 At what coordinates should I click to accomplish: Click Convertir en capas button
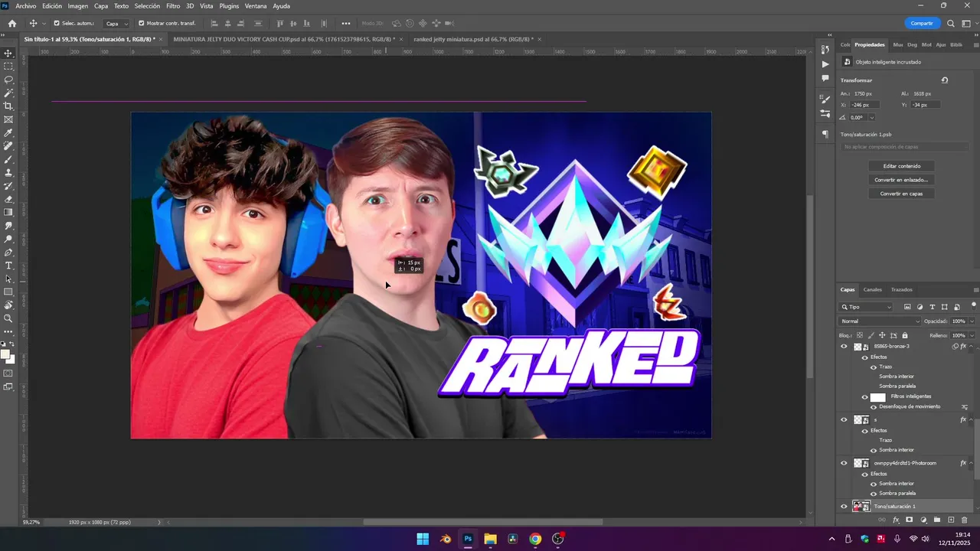click(x=902, y=194)
